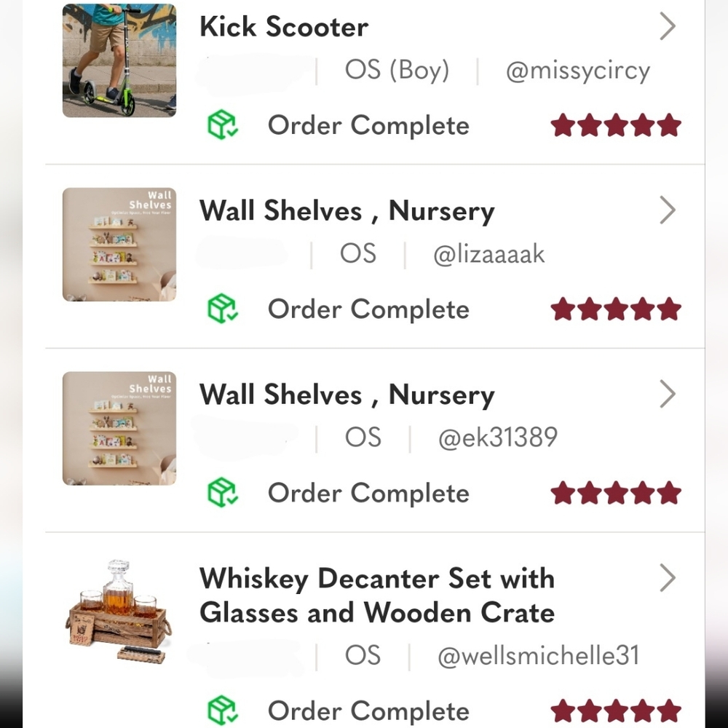Open the @lizaaaak Wall Shelves product image

tap(119, 245)
